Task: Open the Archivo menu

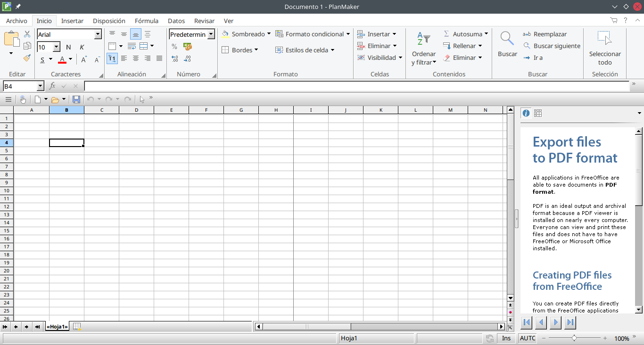Action: click(x=17, y=21)
